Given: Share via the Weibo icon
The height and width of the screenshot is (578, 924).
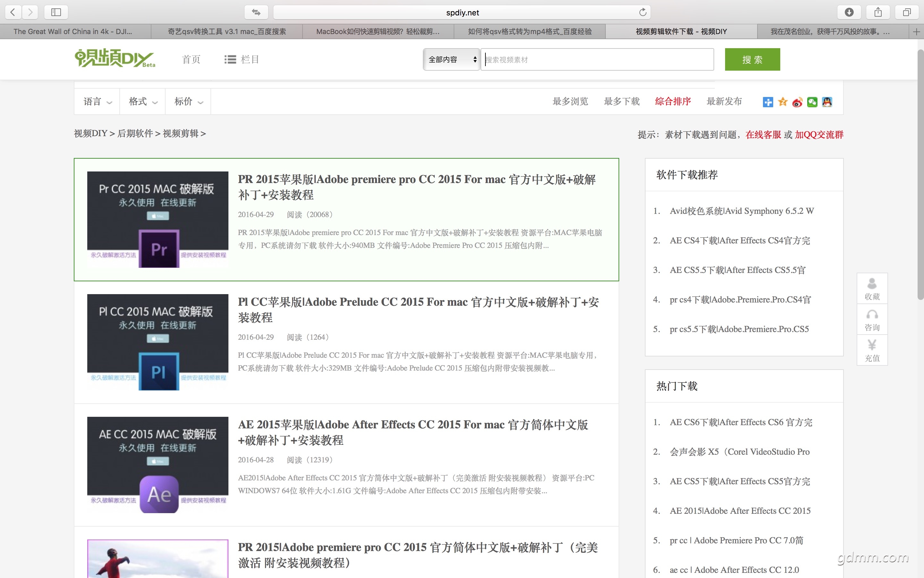Looking at the screenshot, I should [797, 102].
